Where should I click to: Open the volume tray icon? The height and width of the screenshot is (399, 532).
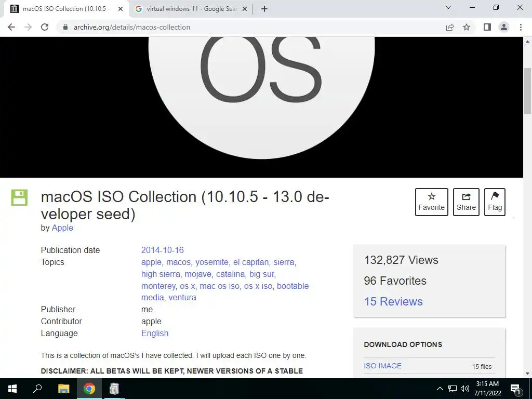point(465,389)
